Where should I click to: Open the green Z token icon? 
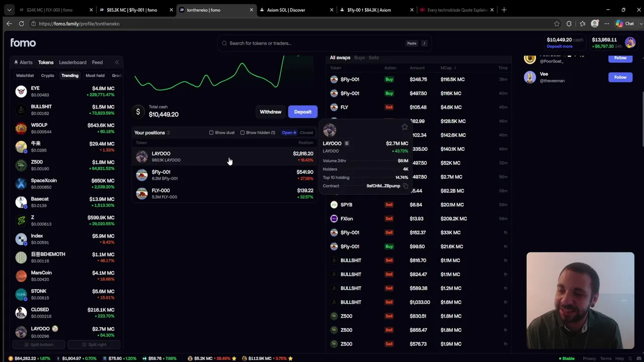click(21, 221)
